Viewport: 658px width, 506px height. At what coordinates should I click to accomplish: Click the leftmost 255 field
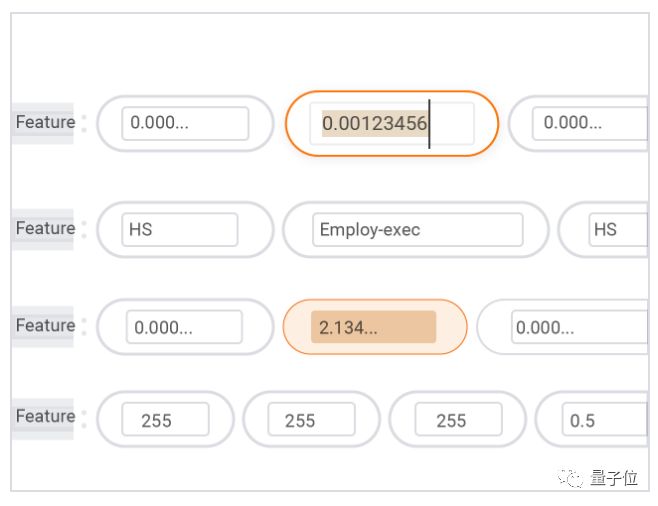pos(165,420)
